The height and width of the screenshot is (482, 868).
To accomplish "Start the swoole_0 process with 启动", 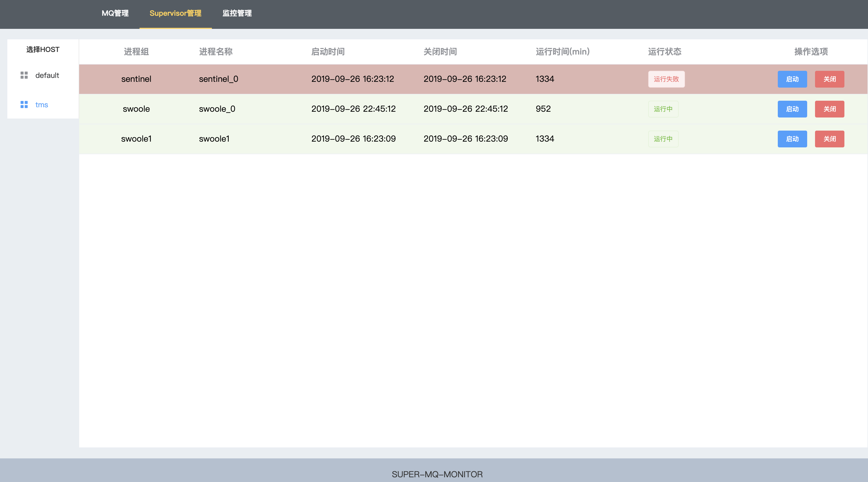I will pyautogui.click(x=792, y=109).
